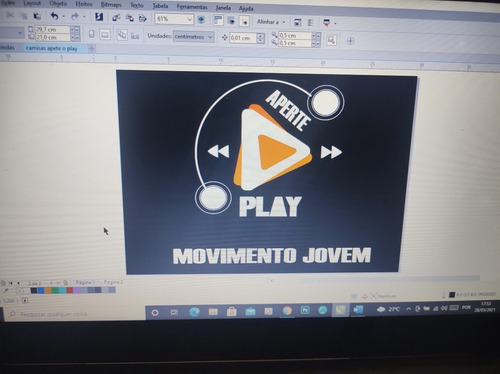The height and width of the screenshot is (374, 500).
Task: Open the search content icon beside Redo
Action: click(x=99, y=17)
